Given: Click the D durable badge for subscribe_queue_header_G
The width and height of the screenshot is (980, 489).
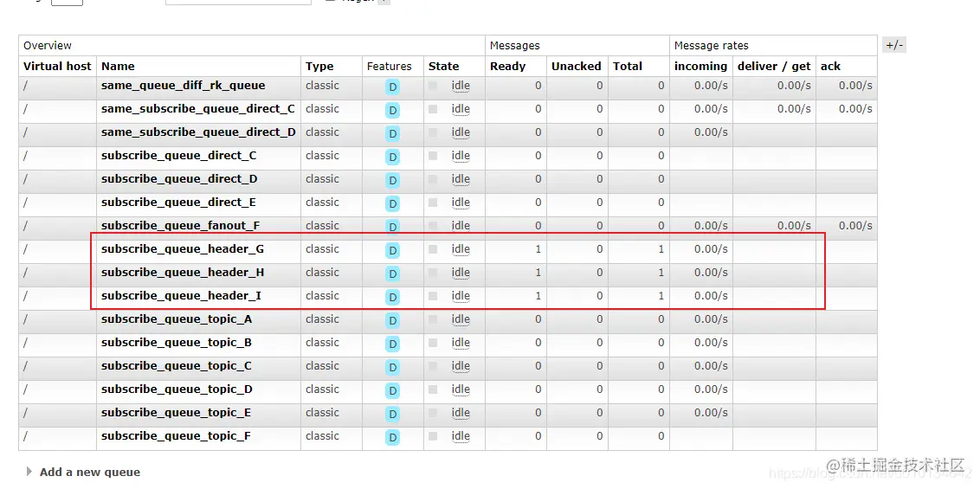Looking at the screenshot, I should [392, 251].
